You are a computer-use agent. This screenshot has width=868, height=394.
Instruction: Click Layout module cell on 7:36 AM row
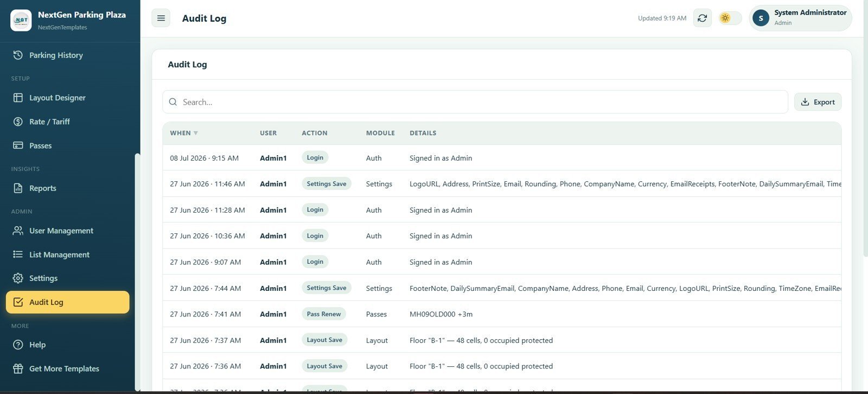377,366
